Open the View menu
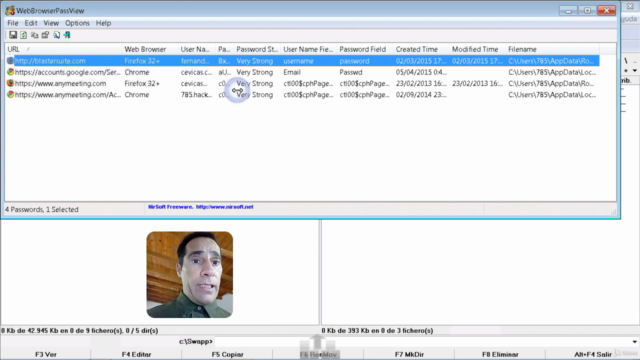 (51, 23)
